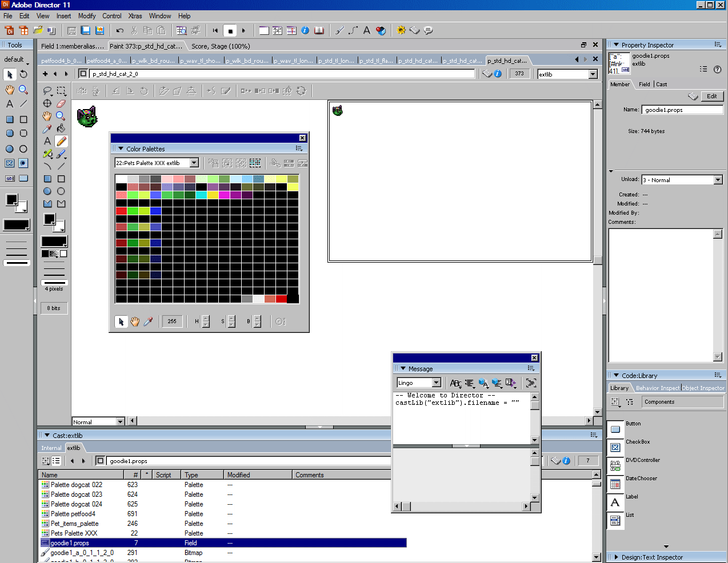
Task: Open the Modify menu
Action: tap(87, 16)
